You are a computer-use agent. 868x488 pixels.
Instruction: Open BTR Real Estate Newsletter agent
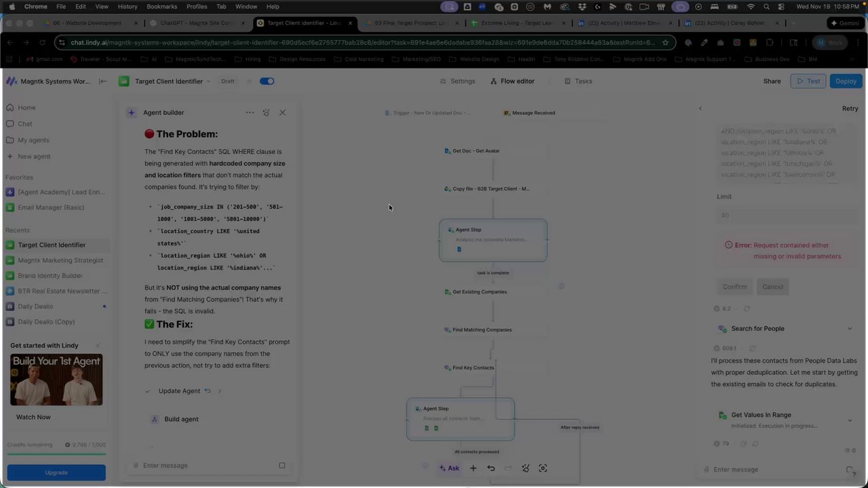click(x=57, y=291)
